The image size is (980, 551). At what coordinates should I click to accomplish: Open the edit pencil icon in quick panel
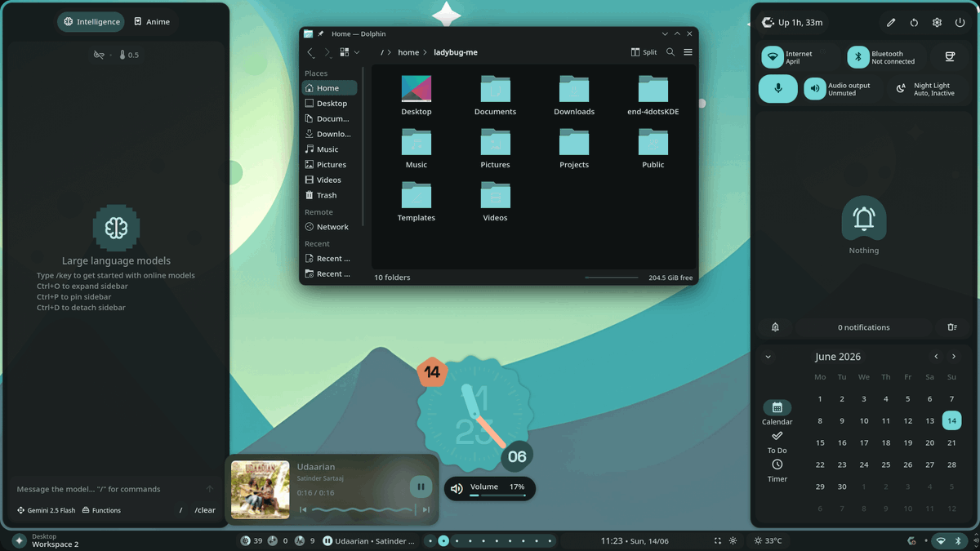[891, 23]
